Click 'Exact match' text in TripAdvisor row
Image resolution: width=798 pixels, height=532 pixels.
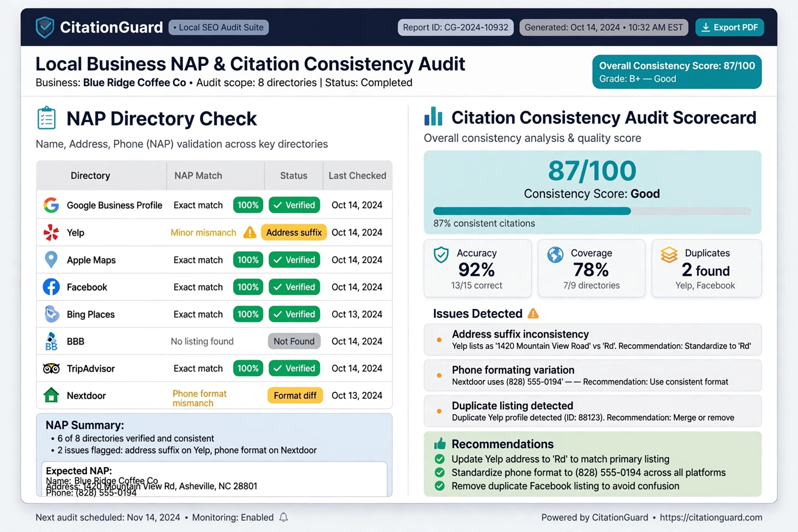198,369
